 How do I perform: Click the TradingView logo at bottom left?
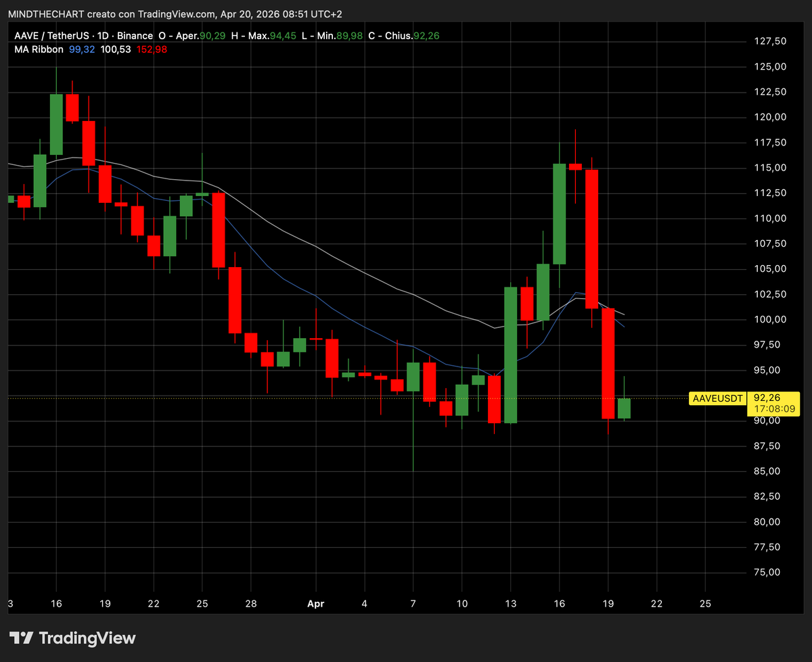pos(72,638)
